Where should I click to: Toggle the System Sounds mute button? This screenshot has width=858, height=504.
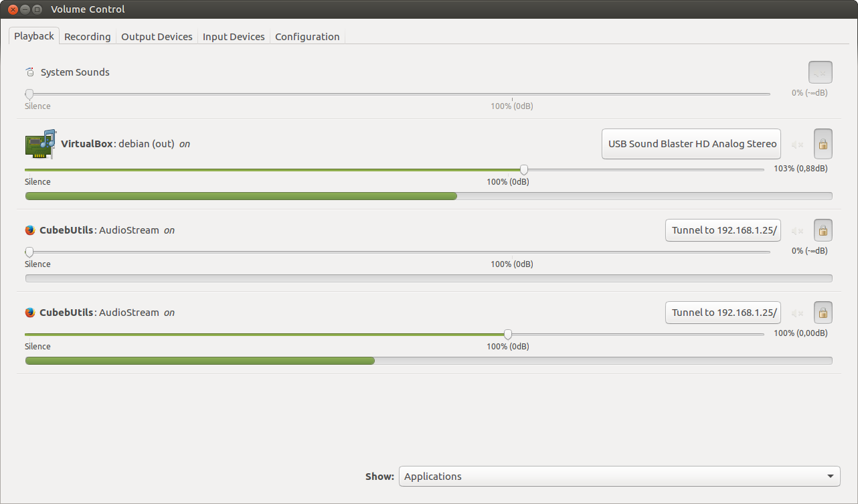click(821, 72)
